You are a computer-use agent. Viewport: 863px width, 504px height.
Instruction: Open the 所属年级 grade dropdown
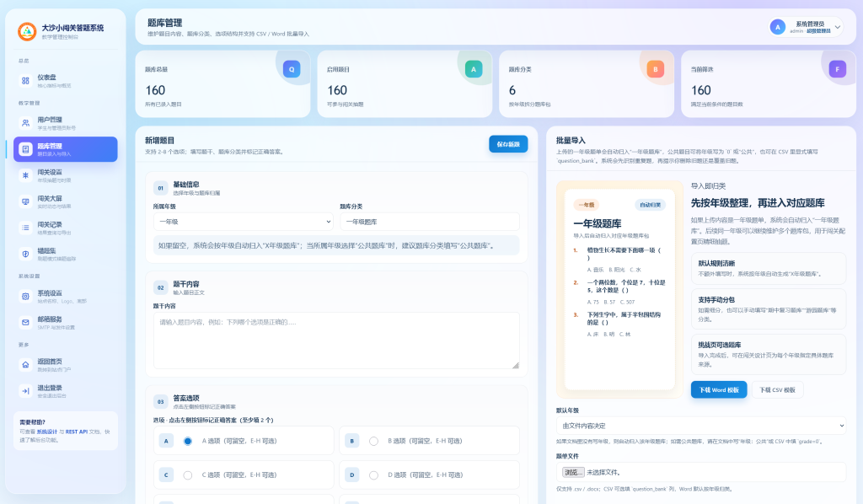(243, 222)
